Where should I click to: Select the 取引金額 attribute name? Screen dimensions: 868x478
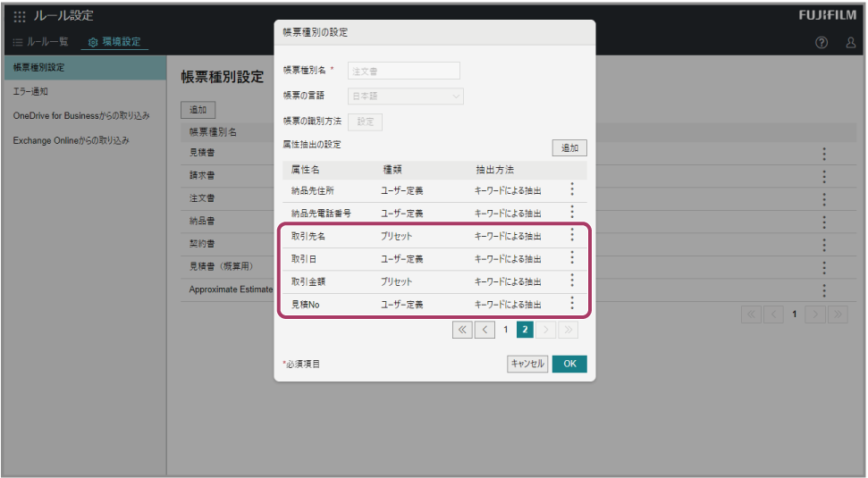[308, 281]
